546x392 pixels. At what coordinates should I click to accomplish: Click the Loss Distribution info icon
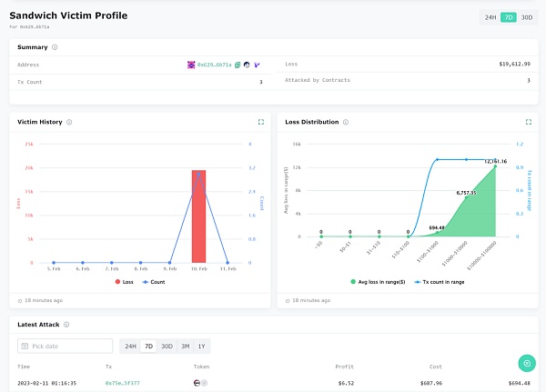[x=348, y=122]
